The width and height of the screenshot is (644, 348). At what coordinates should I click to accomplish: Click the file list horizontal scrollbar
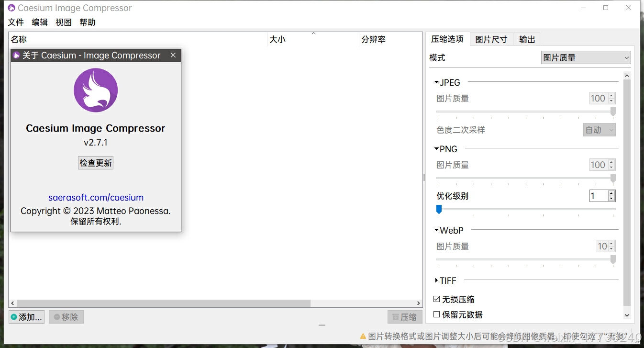164,303
